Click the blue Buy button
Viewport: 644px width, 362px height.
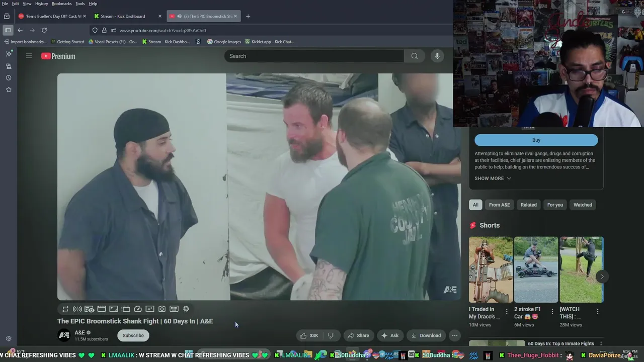(536, 140)
